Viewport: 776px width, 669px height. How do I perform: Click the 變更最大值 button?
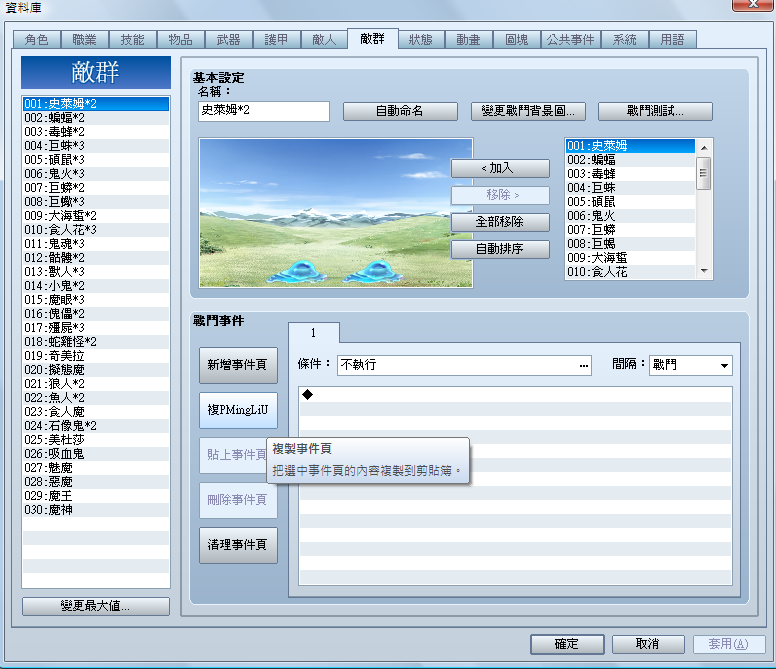tap(96, 606)
